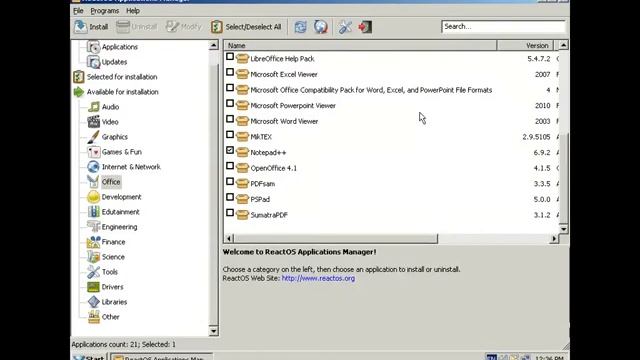Image resolution: width=640 pixels, height=360 pixels.
Task: Click the Version column header
Action: 525,45
